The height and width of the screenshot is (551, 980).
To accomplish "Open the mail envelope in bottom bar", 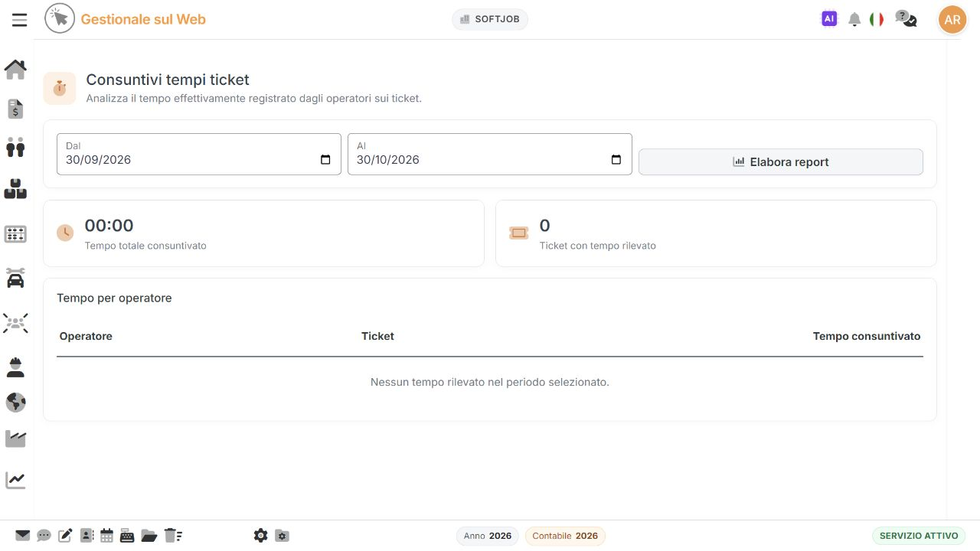I will tap(23, 536).
